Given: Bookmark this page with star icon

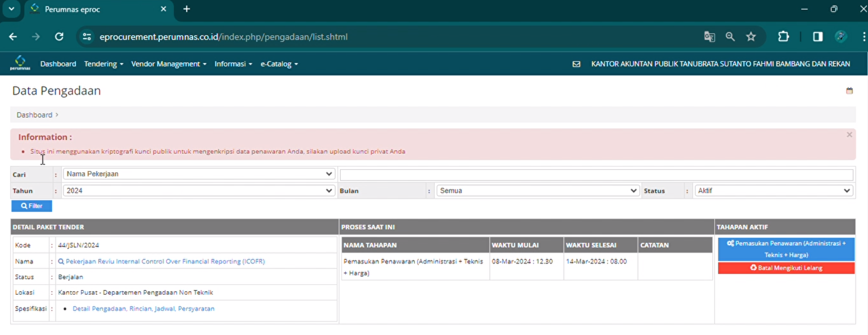Looking at the screenshot, I should 751,37.
